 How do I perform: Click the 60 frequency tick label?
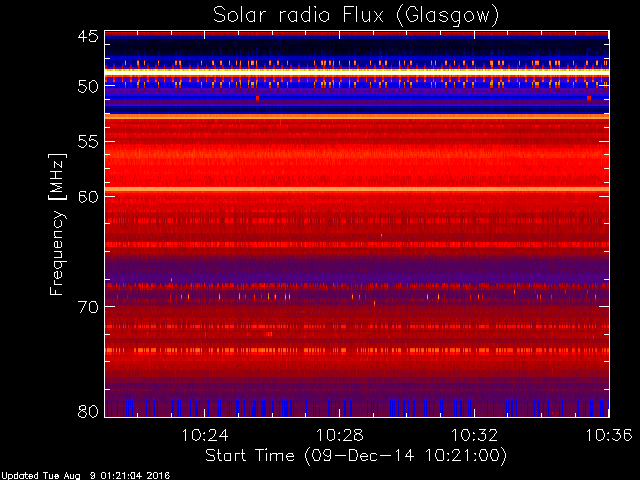coord(88,196)
